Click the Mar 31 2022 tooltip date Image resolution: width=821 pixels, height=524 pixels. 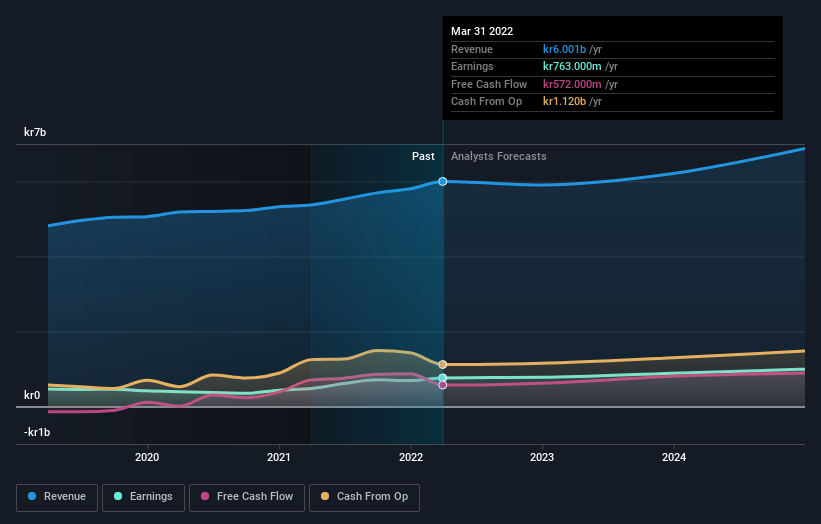(482, 31)
